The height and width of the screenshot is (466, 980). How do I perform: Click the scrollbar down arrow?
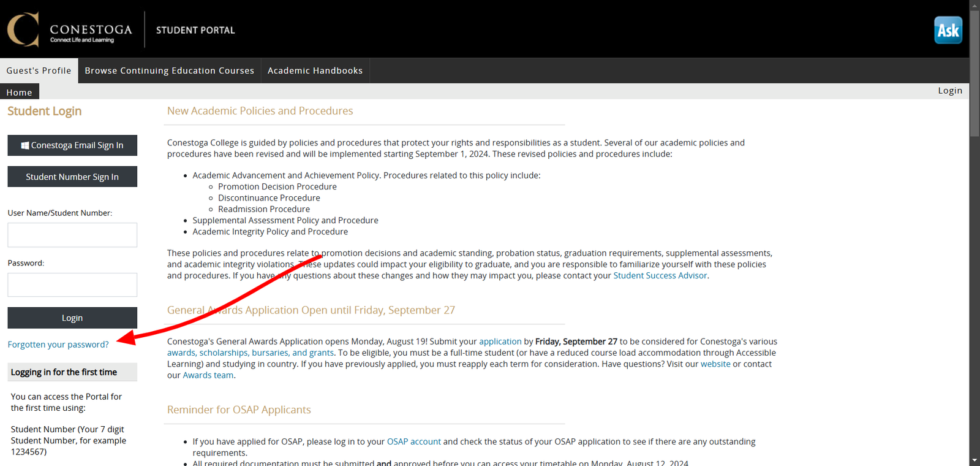974,460
